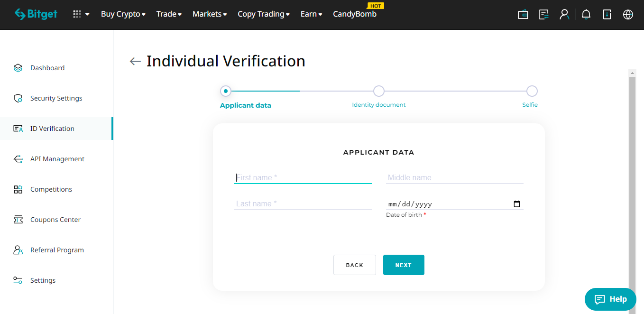The width and height of the screenshot is (644, 314).
Task: Click the Identity document step label
Action: (379, 105)
